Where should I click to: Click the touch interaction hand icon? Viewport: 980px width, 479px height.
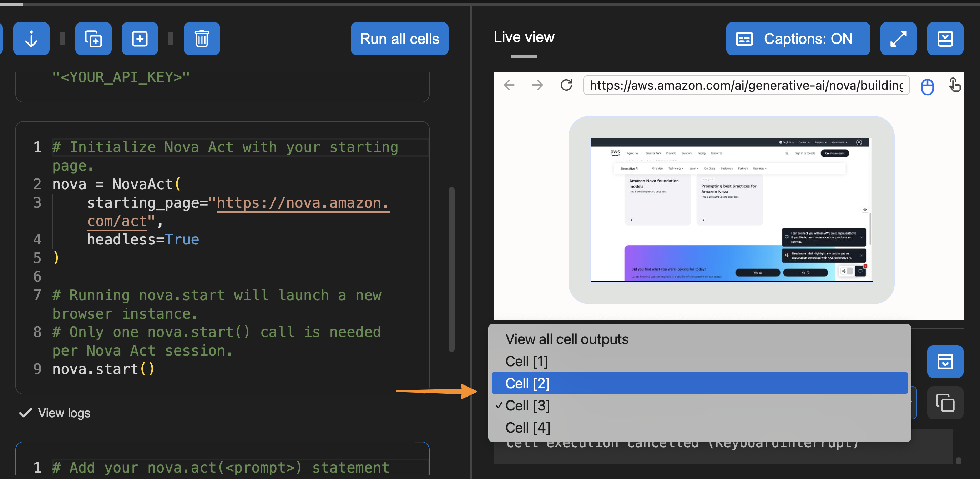[x=955, y=85]
